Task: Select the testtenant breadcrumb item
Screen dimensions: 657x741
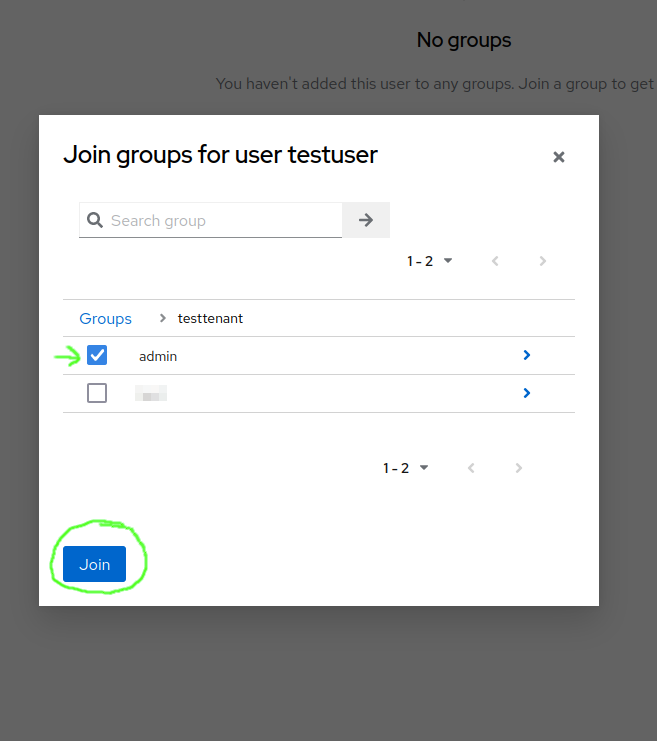Action: pyautogui.click(x=210, y=319)
